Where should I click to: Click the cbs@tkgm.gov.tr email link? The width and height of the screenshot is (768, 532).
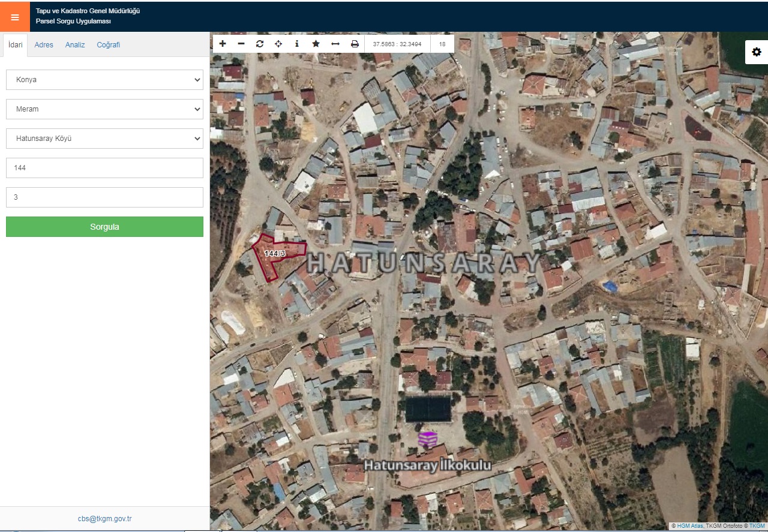tap(104, 519)
